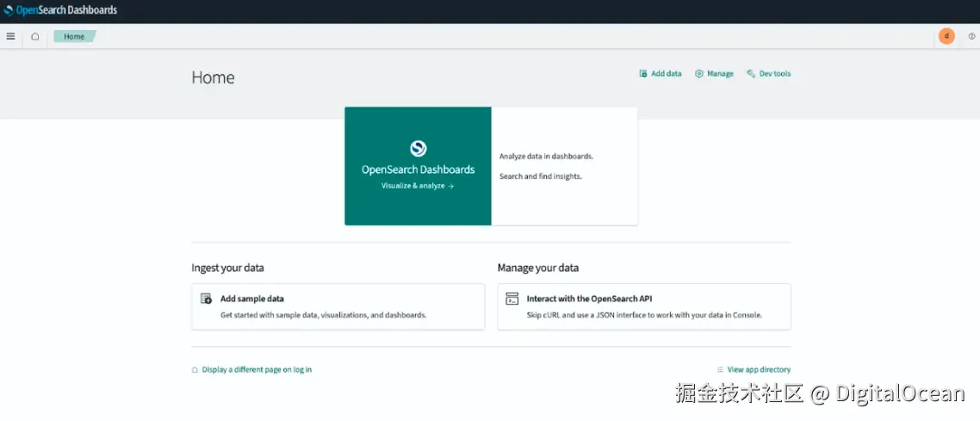Click Visualize & analyze link
This screenshot has width=980, height=421.
(418, 186)
